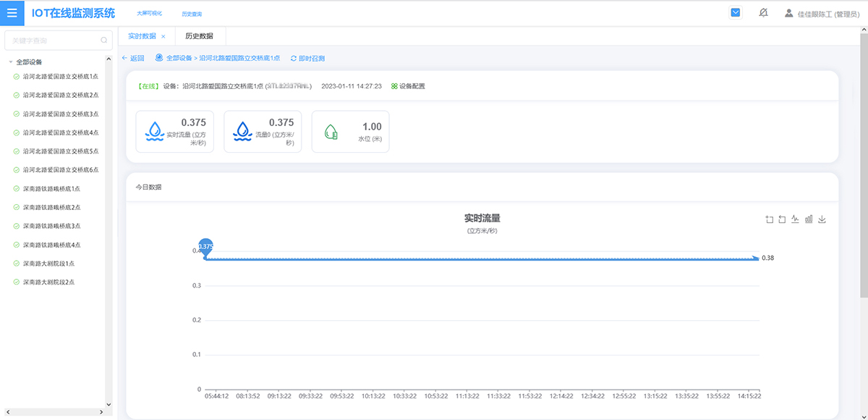Close the 实时数据 tab

(x=163, y=36)
